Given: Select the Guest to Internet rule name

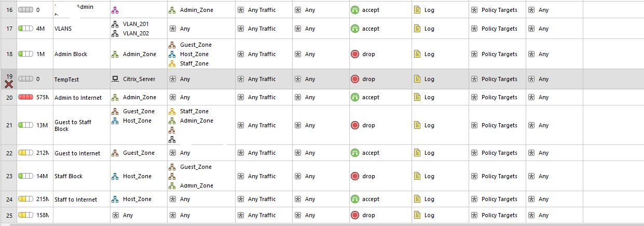Looking at the screenshot, I should pos(77,153).
